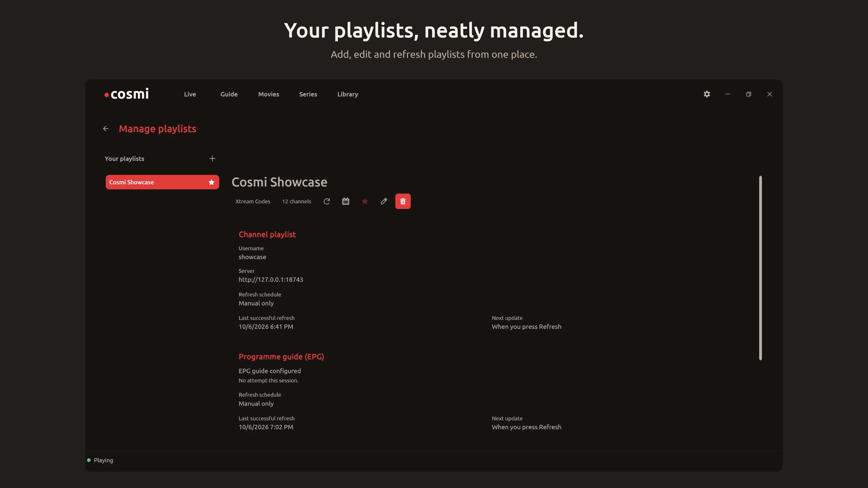Open the Series tab
Viewport: 868px width, 488px height.
[x=308, y=94]
